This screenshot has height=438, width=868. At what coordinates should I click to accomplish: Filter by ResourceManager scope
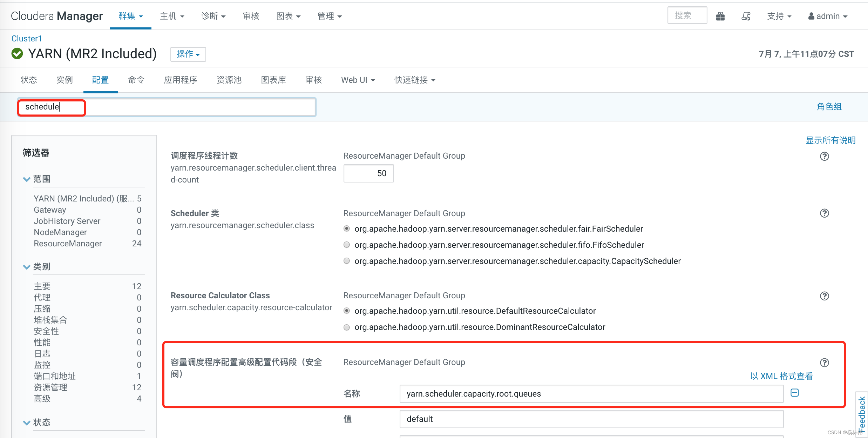[68, 244]
